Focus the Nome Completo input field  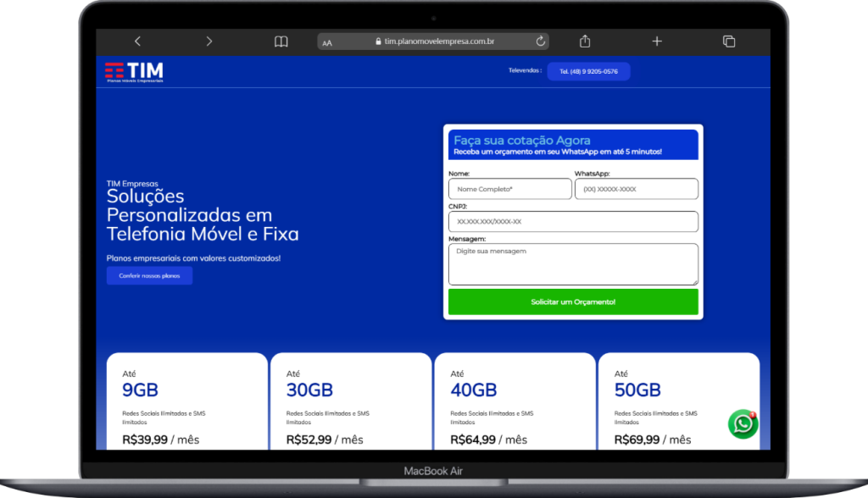(509, 189)
